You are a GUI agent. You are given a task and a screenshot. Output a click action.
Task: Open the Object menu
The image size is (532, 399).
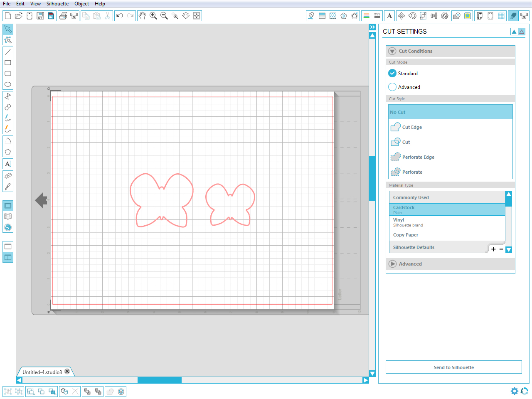click(81, 4)
